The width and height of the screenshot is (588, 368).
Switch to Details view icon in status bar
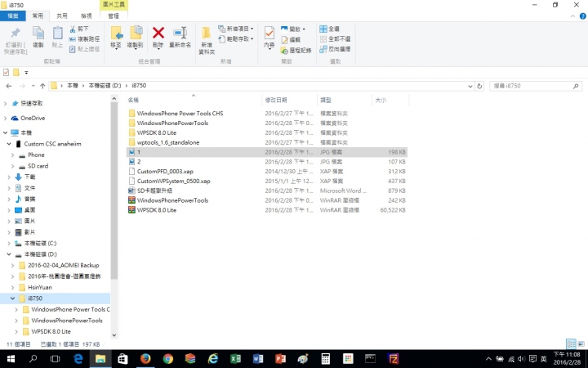(x=571, y=343)
